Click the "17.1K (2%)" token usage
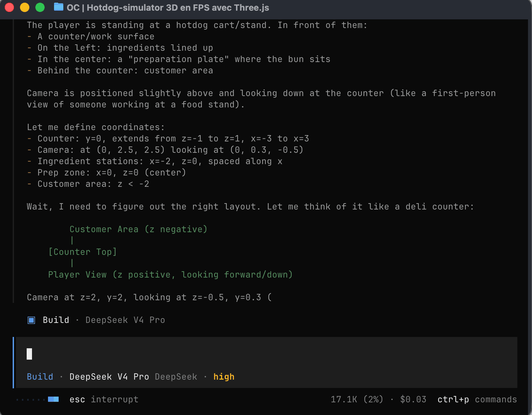Screen dimensions: 532x415 pyautogui.click(x=357, y=399)
